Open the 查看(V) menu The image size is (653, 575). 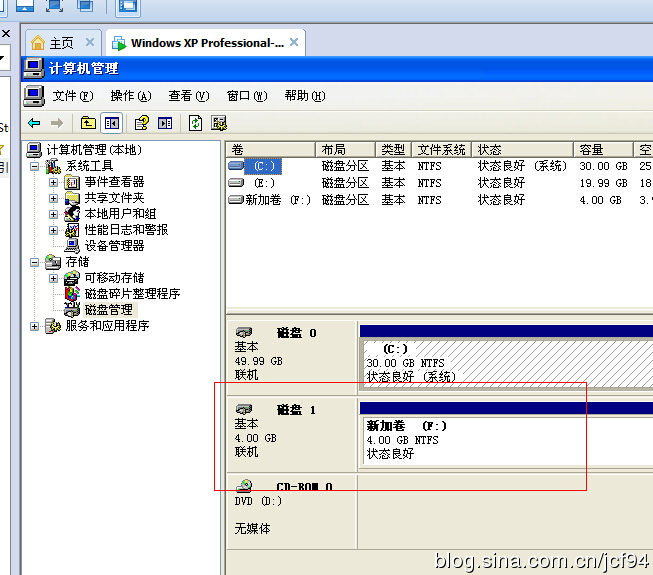[x=189, y=96]
